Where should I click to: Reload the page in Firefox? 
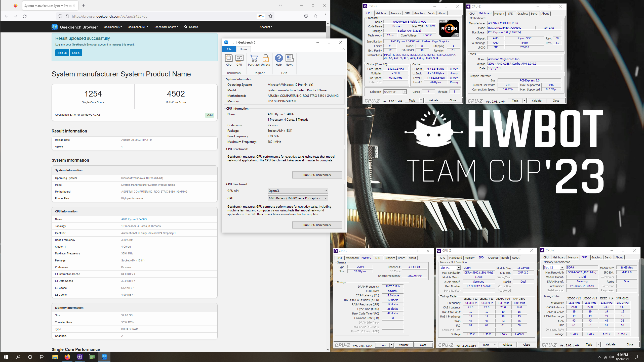[25, 16]
